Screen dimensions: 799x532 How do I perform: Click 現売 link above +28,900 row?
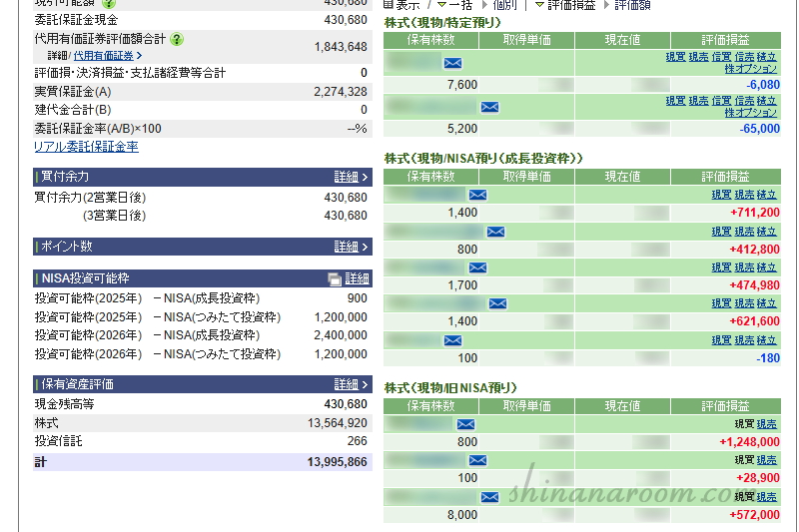[x=767, y=460]
